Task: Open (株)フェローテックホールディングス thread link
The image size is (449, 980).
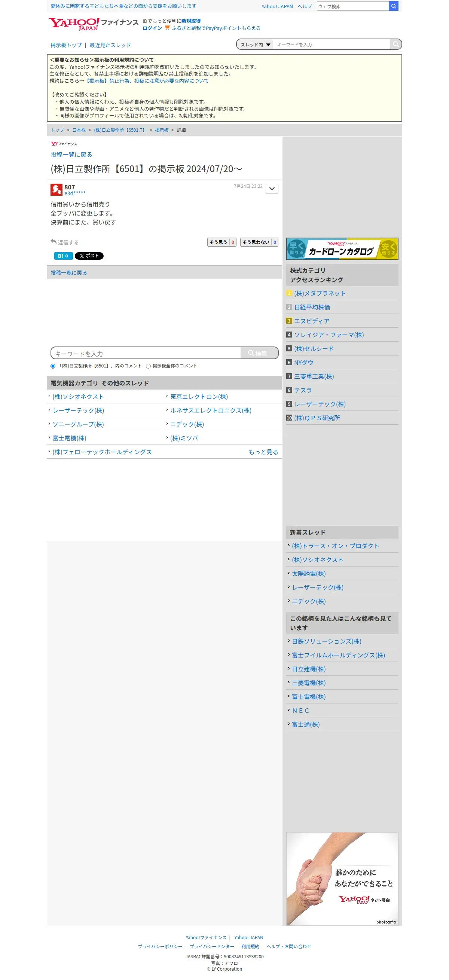Action: 102,452
